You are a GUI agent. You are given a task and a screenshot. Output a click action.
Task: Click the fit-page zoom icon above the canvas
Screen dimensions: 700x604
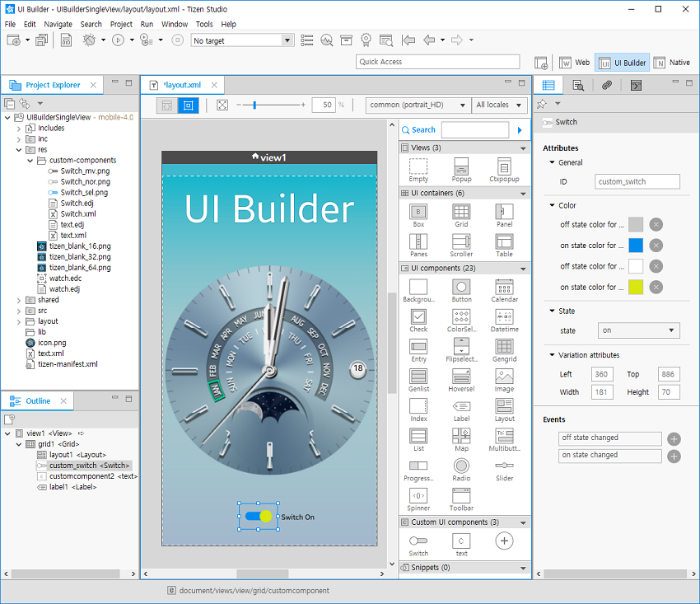pyautogui.click(x=221, y=105)
